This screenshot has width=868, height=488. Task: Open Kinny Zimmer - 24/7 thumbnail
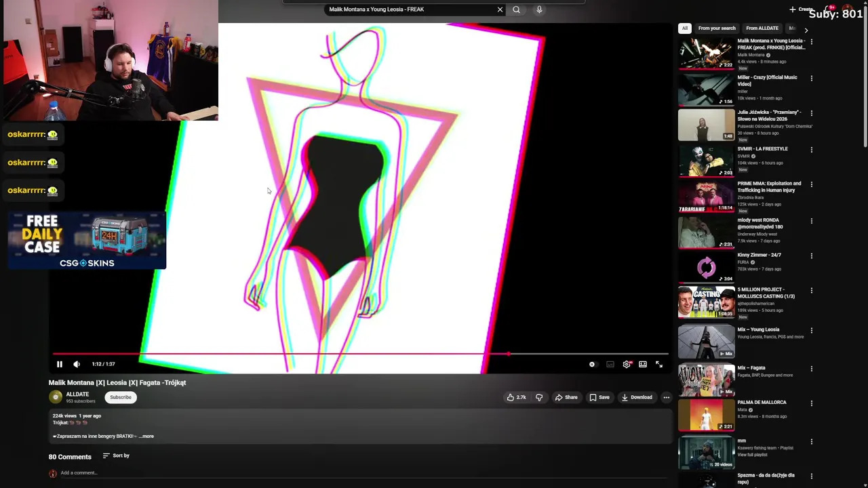pos(706,267)
